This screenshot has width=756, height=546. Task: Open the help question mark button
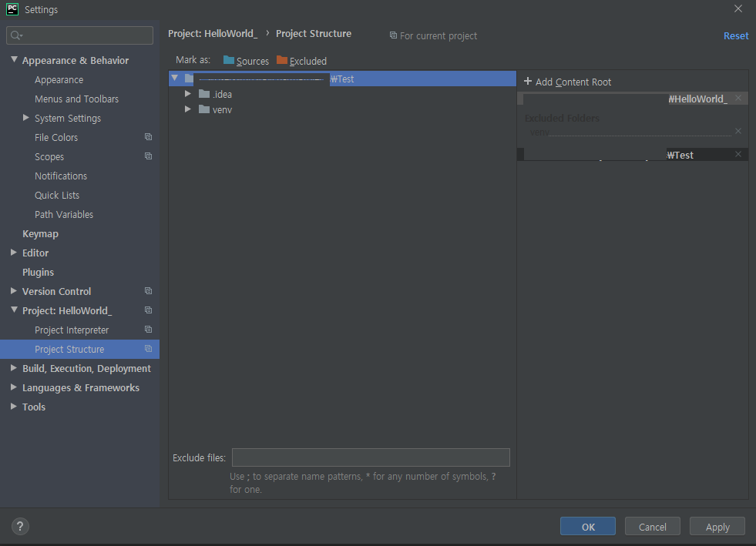[20, 526]
